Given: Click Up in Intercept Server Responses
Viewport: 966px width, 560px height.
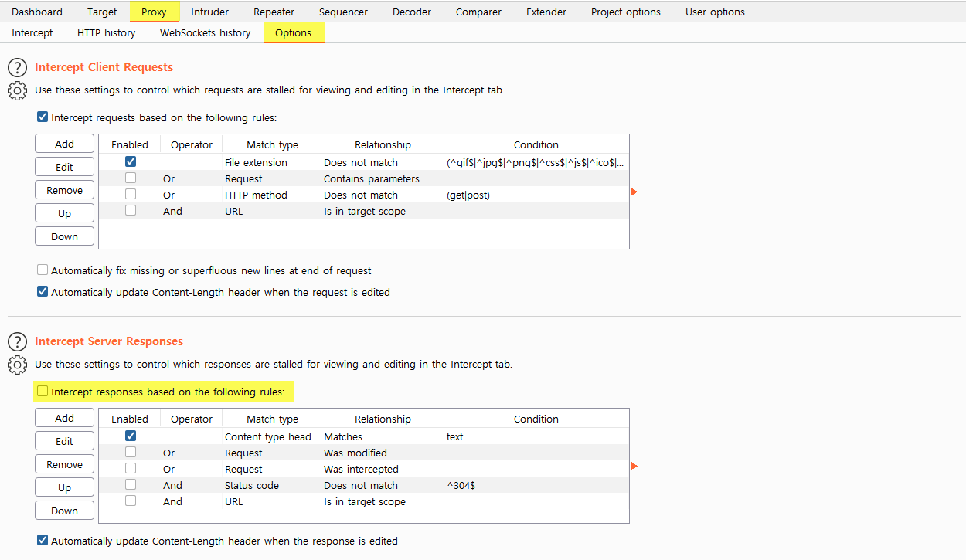Looking at the screenshot, I should click(x=65, y=487).
